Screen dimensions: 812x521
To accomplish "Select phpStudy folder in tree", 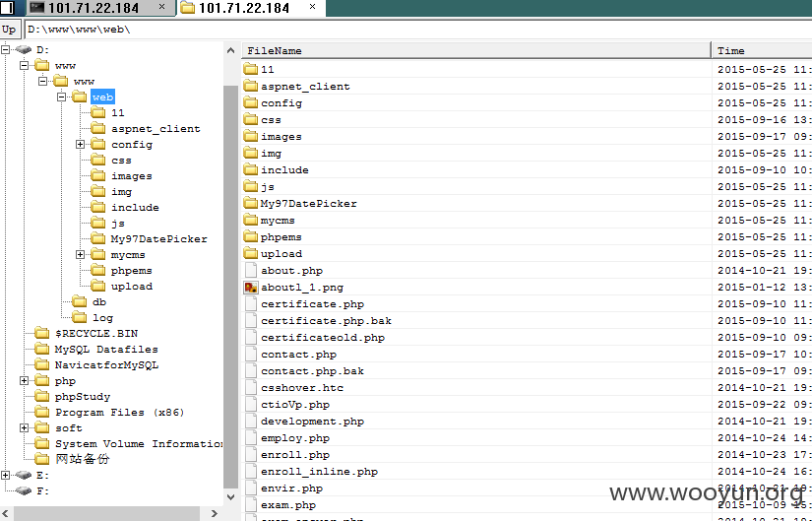I will [83, 397].
